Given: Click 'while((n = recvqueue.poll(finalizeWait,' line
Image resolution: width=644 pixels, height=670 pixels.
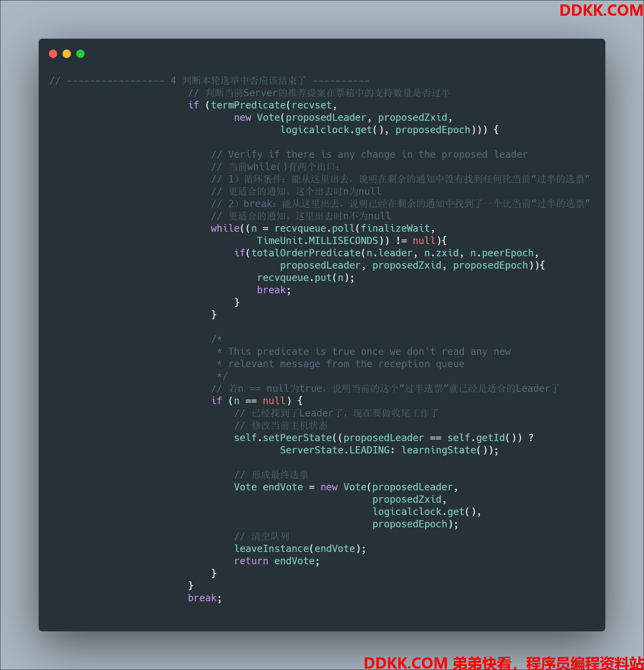Looking at the screenshot, I should point(323,228).
